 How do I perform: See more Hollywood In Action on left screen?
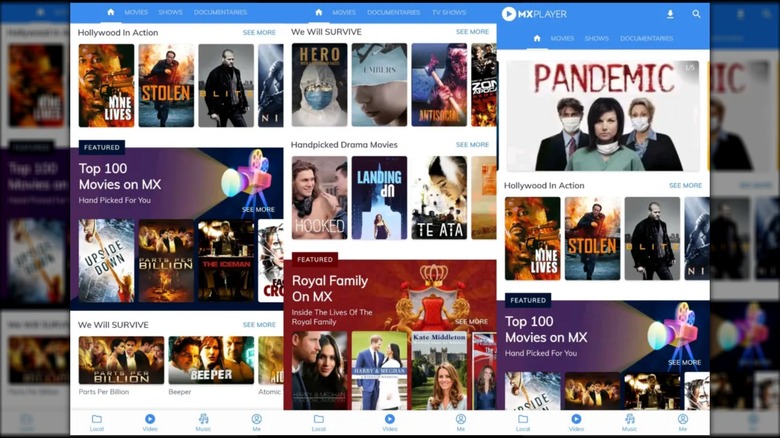coord(259,32)
